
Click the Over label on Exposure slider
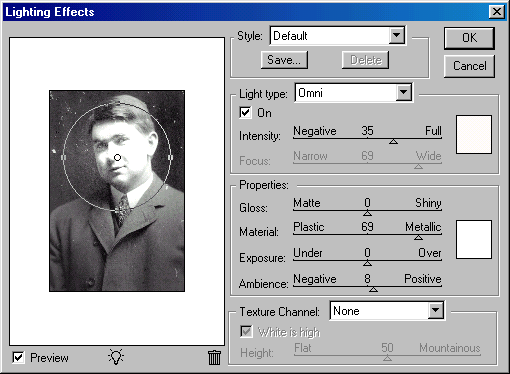coord(430,253)
